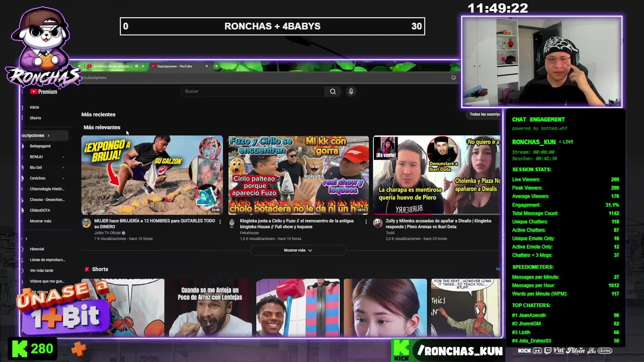This screenshot has height=362, width=644.
Task: Close the Suscripciones - YouTube tab
Action: 206,66
